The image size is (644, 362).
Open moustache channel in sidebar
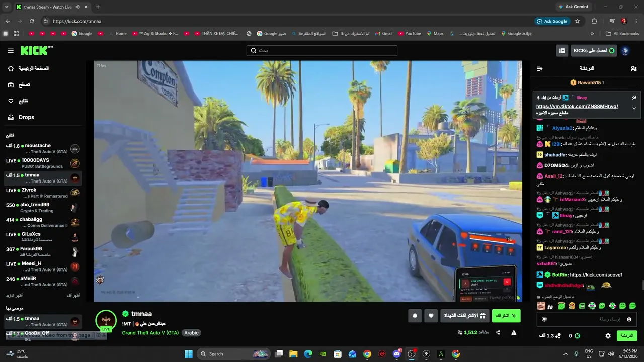43,149
